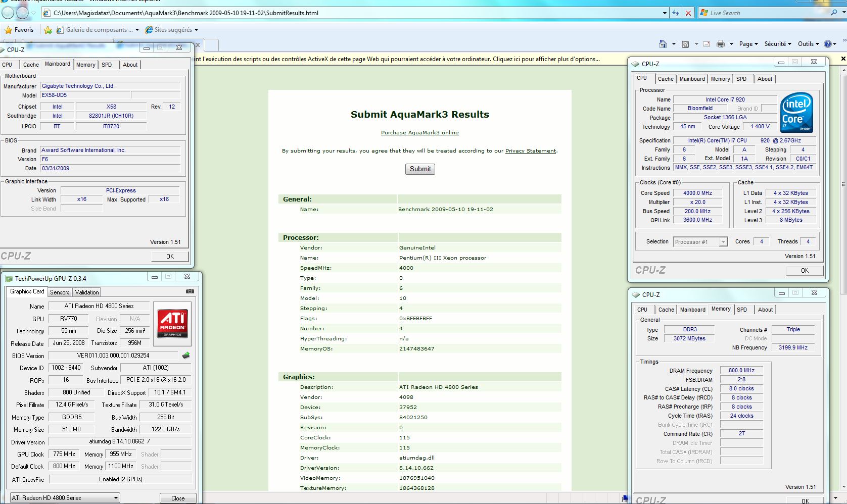The image size is (847, 504).
Task: Click the Gigabyte Technology manufacturer field
Action: [110, 86]
